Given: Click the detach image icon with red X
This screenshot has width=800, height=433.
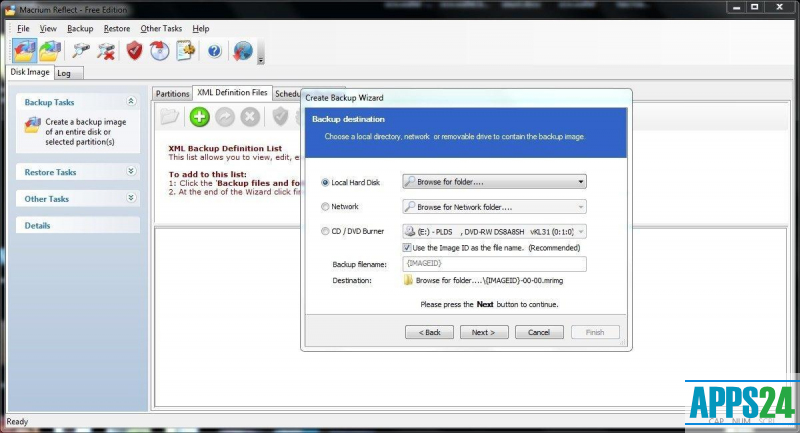Looking at the screenshot, I should (105, 51).
